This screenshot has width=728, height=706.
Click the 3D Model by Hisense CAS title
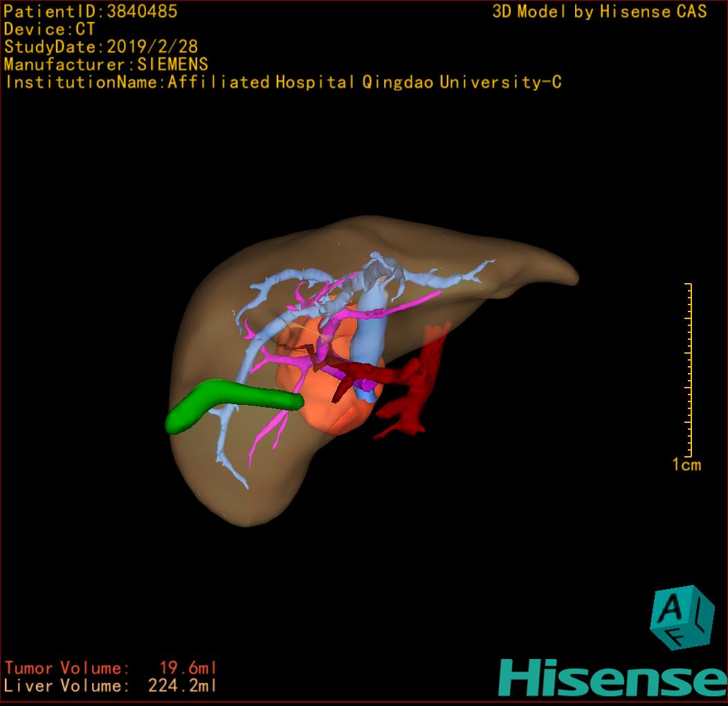tap(599, 11)
